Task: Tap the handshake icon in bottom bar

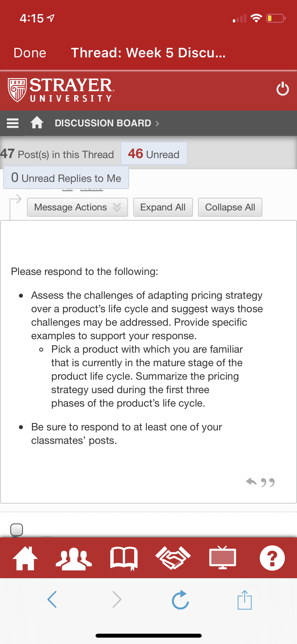Action: pyautogui.click(x=173, y=558)
